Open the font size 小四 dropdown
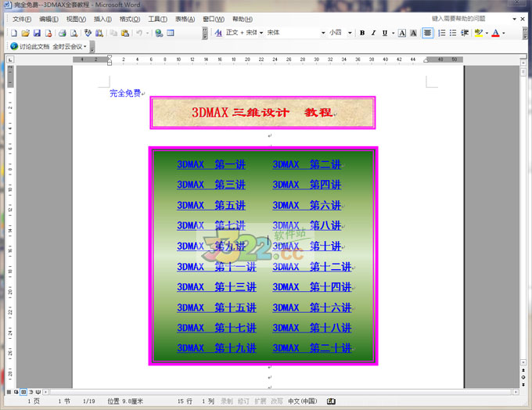 (x=350, y=33)
